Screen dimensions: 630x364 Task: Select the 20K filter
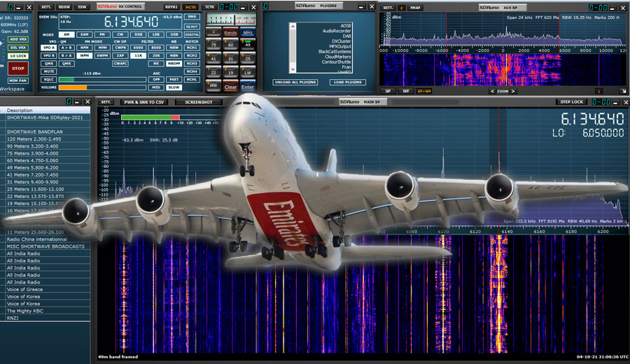click(156, 55)
